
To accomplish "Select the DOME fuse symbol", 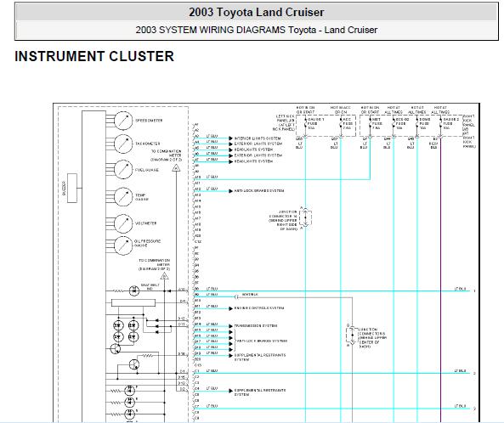I will pyautogui.click(x=417, y=124).
